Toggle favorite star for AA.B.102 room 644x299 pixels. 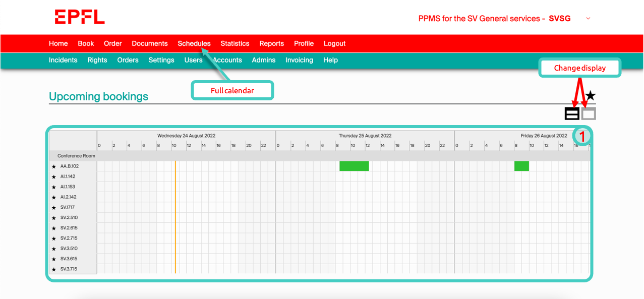pos(54,166)
